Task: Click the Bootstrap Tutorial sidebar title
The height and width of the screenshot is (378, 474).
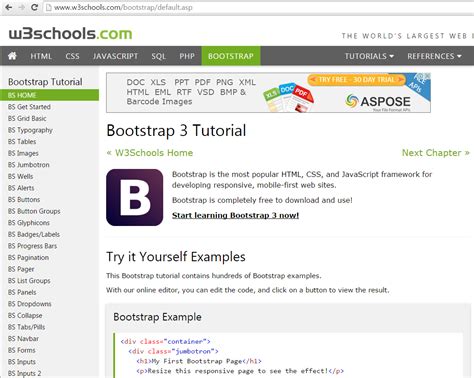Action: point(45,82)
